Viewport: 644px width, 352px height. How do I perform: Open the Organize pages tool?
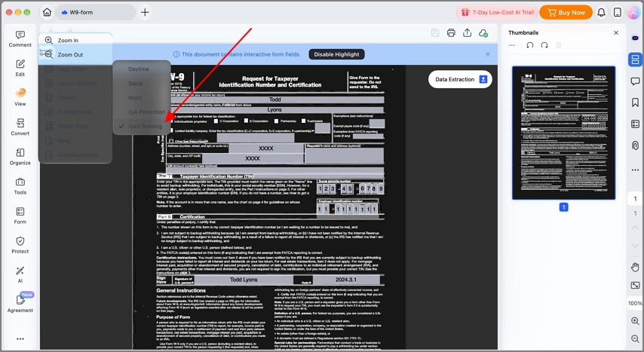(20, 157)
